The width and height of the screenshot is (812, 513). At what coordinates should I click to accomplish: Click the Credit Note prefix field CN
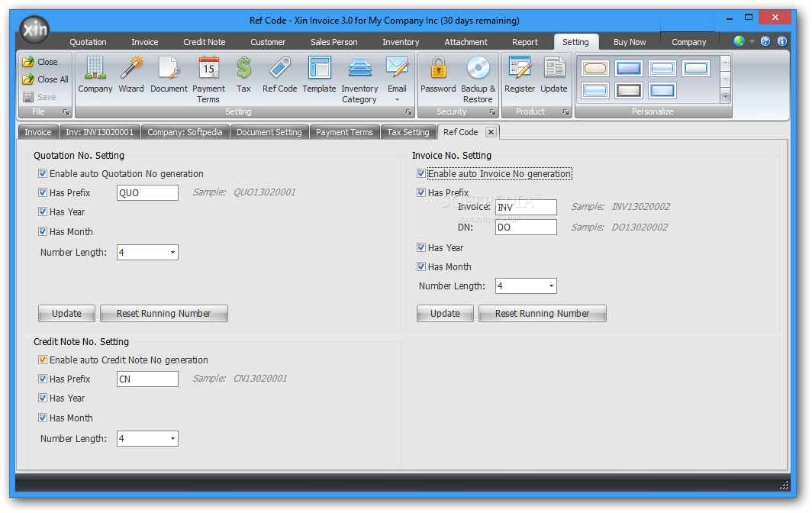(147, 379)
